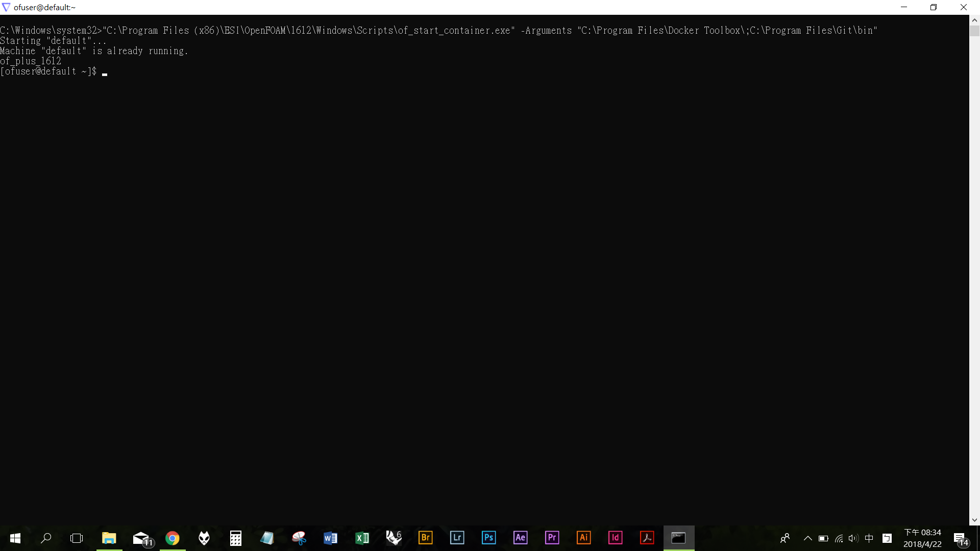Launch Premiere Pro

552,538
